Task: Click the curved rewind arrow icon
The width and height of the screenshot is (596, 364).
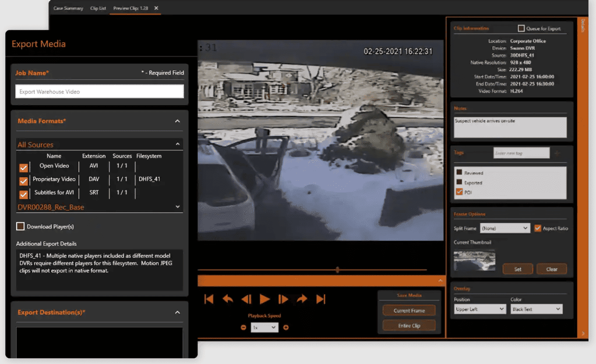Action: pyautogui.click(x=228, y=299)
